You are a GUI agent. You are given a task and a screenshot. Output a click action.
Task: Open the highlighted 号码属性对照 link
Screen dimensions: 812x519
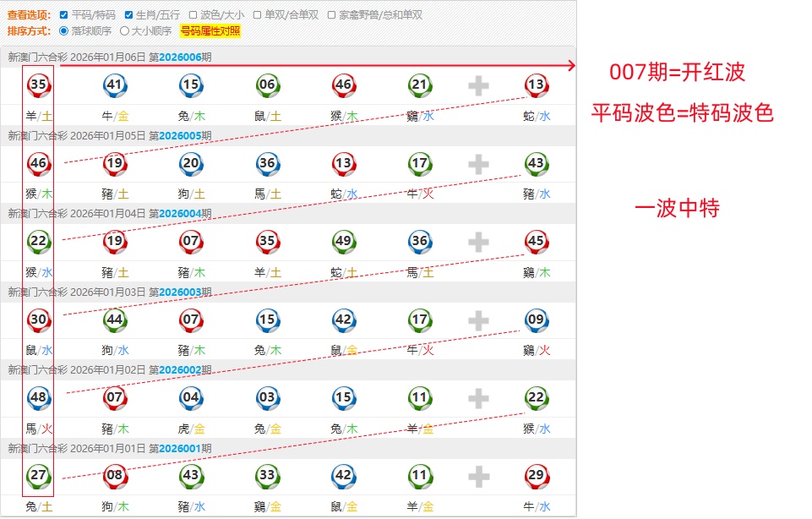click(x=210, y=31)
